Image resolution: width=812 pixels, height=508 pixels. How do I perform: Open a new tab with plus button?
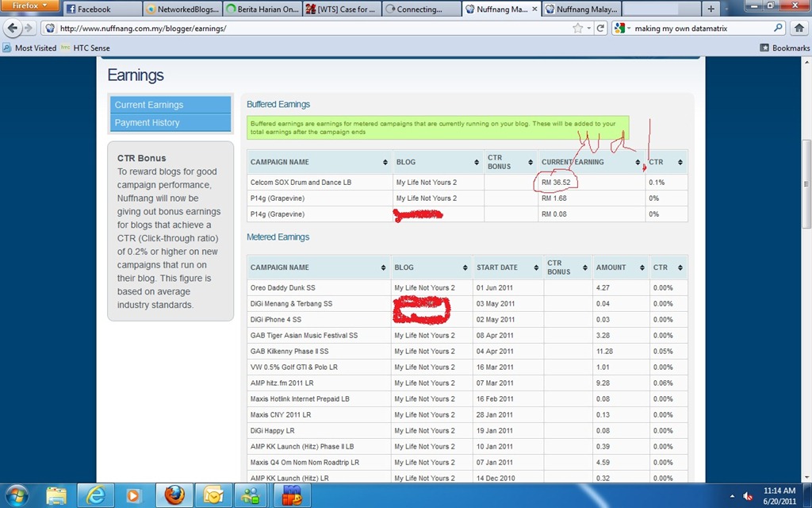coord(711,9)
